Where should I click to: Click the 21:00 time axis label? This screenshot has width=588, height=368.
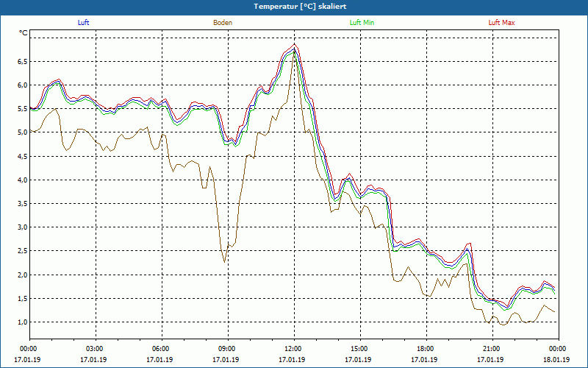pos(492,349)
